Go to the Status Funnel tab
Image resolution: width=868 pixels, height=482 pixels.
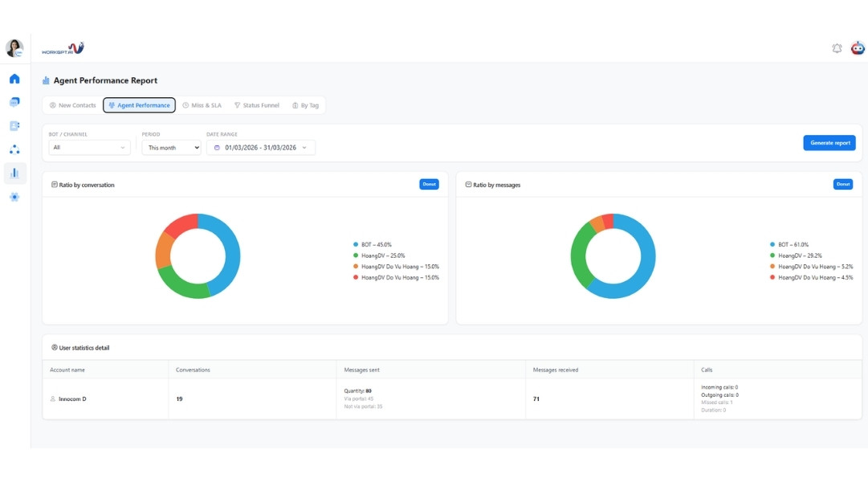pos(257,105)
